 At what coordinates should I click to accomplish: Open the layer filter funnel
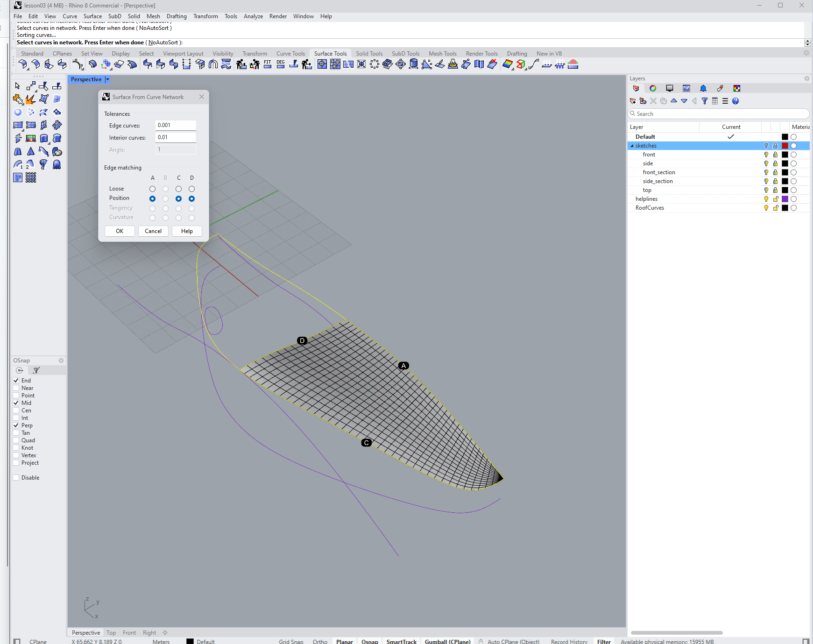click(705, 101)
